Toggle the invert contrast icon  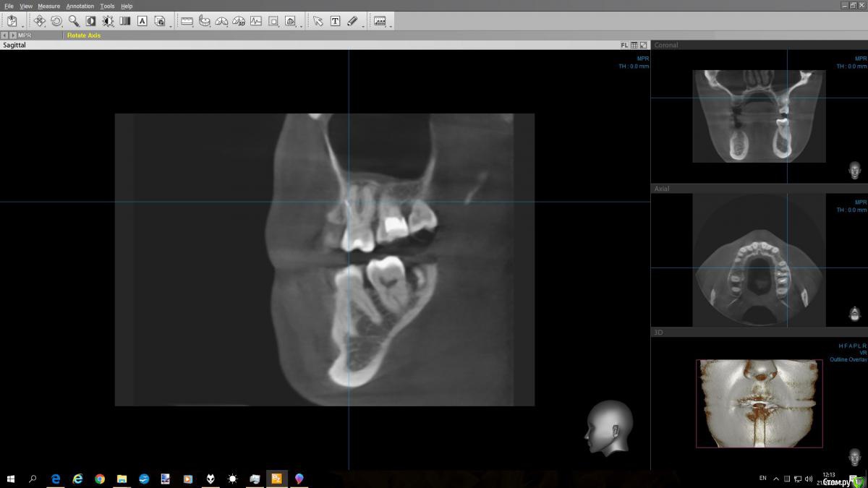(91, 21)
